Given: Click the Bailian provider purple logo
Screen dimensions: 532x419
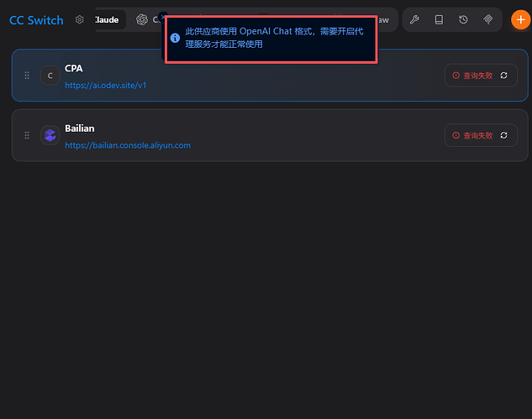Looking at the screenshot, I should [x=50, y=135].
